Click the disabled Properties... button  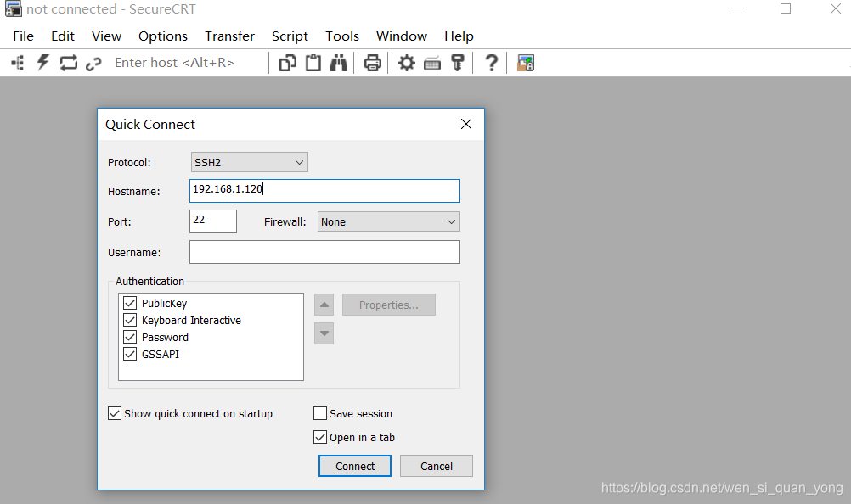(389, 305)
